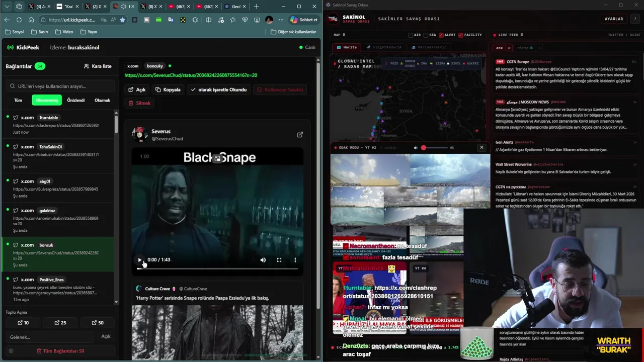
Task: Open the 1turntable link entry
Action: click(x=58, y=125)
